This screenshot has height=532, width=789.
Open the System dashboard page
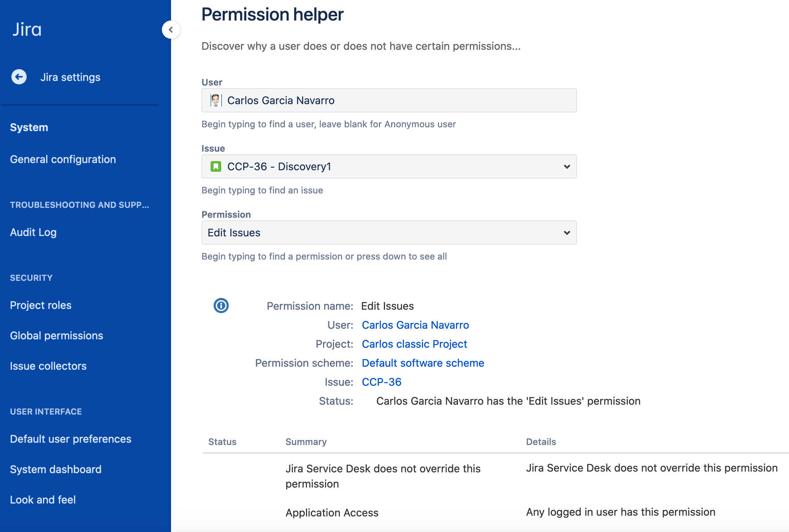tap(55, 469)
